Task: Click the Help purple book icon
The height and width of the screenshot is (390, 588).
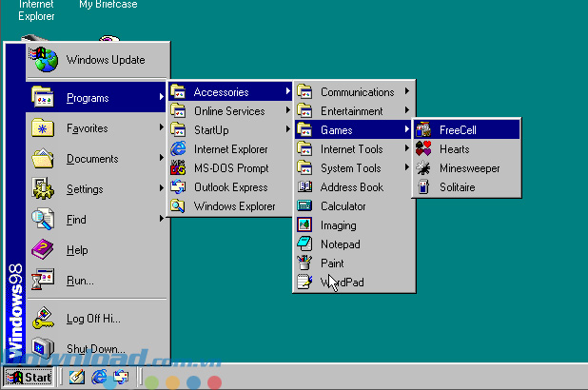Action: (43, 249)
